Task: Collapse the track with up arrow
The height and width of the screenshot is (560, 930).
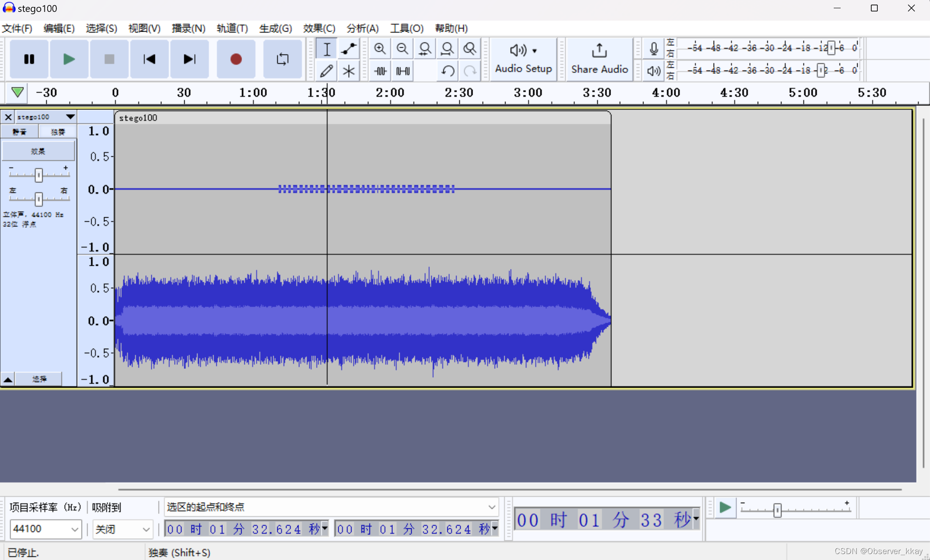Action: coord(8,379)
